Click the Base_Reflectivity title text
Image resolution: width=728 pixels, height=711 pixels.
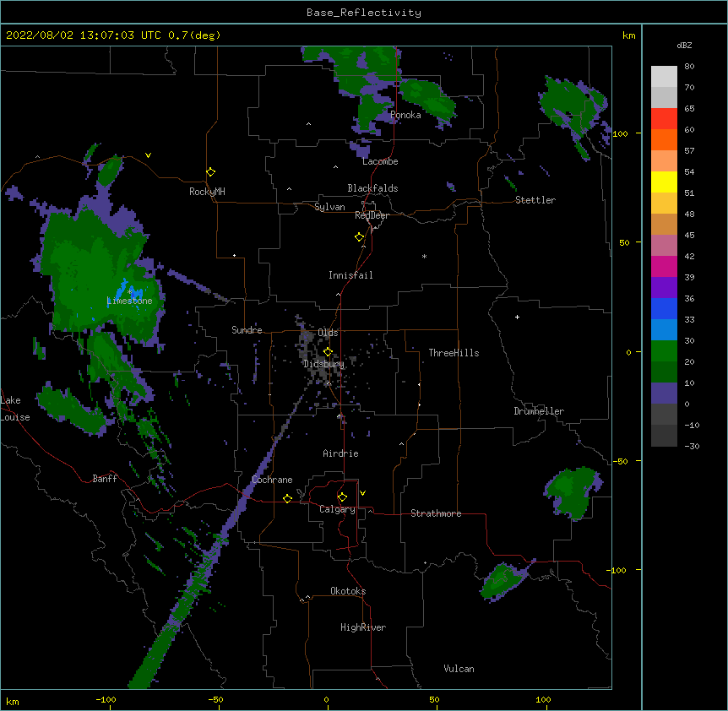coord(364,13)
